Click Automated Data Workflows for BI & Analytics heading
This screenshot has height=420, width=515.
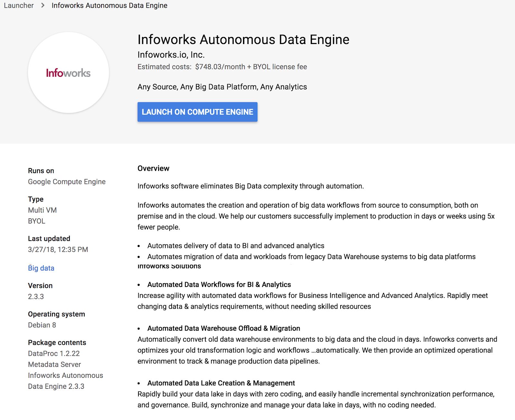click(x=219, y=285)
